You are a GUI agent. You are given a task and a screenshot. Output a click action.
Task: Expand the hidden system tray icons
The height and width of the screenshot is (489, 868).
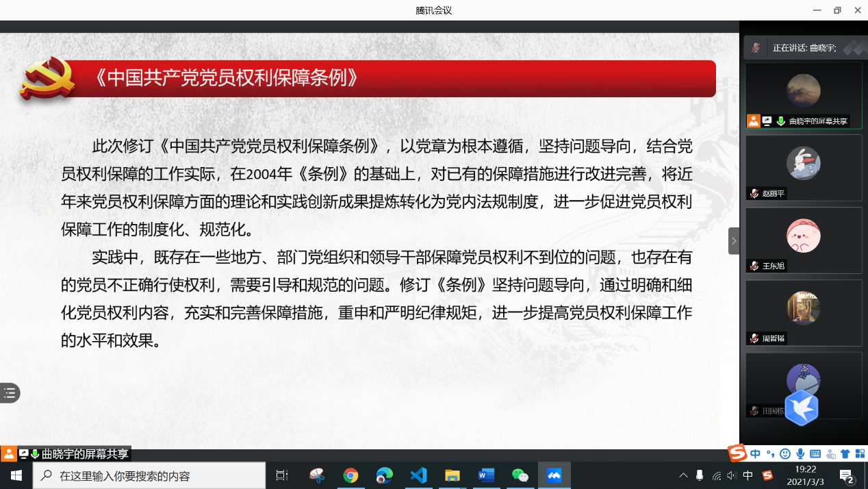tap(683, 475)
